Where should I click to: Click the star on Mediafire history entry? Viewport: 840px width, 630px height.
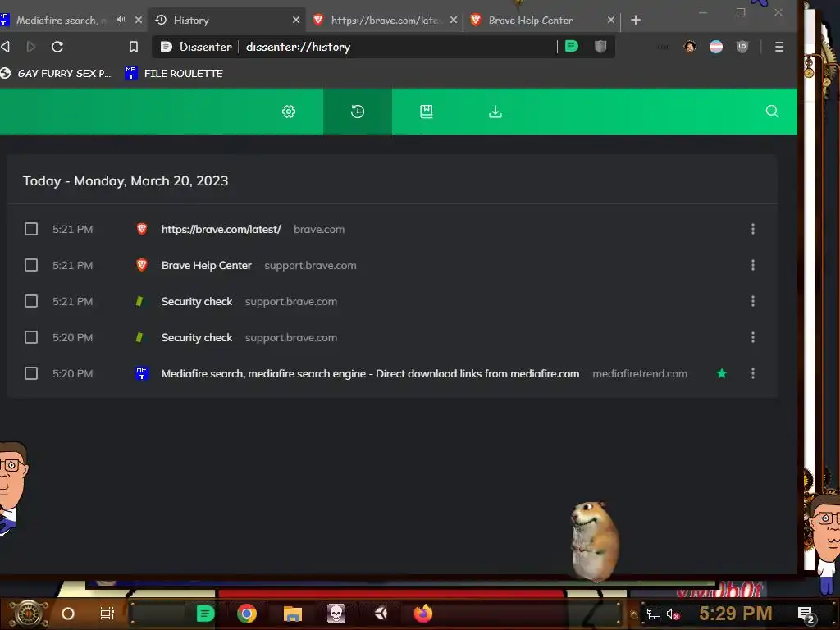tap(722, 373)
